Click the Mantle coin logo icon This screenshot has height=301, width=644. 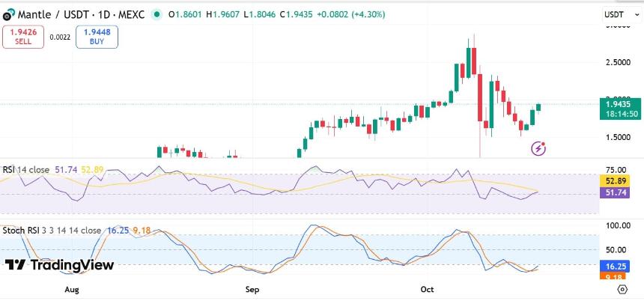point(8,13)
